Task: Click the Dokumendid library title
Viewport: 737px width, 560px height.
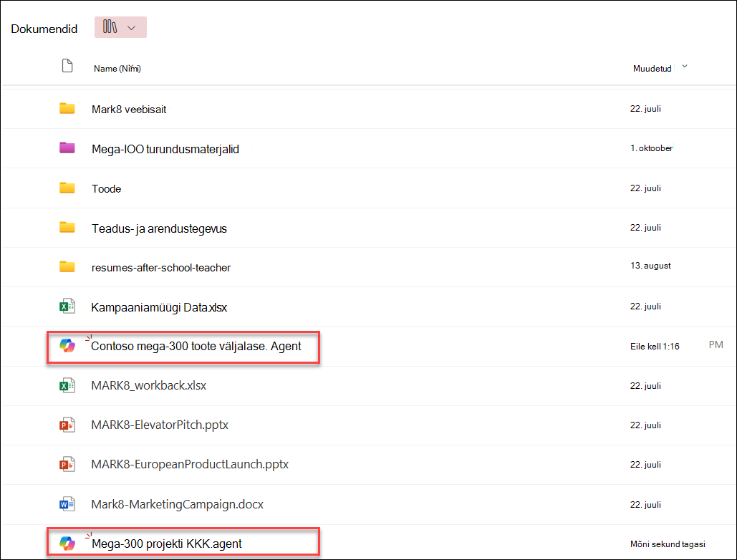Action: [x=44, y=29]
